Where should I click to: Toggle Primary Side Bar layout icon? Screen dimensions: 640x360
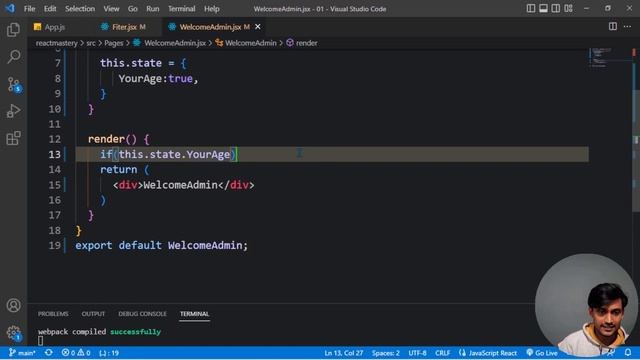(x=531, y=8)
